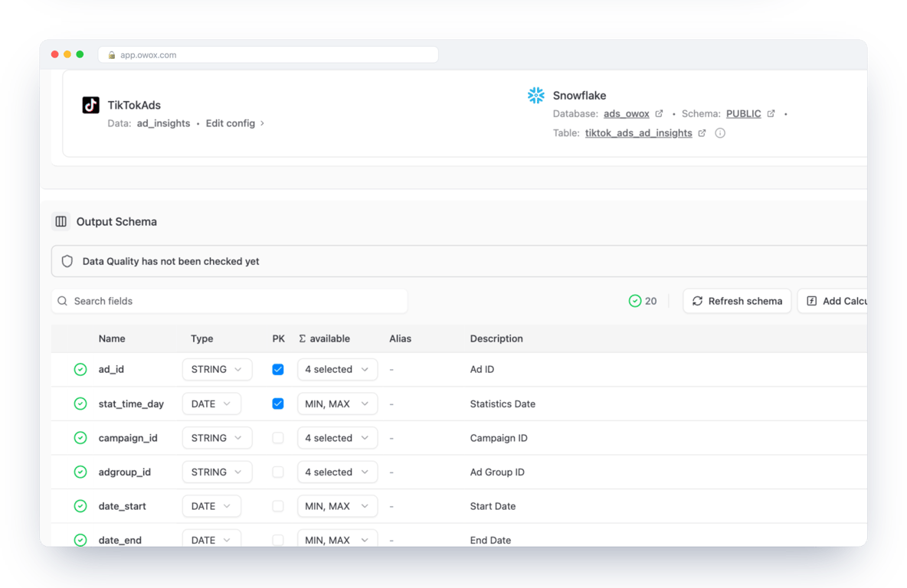Click the Data Quality shield icon
Screen dimensions: 907x588
67,261
